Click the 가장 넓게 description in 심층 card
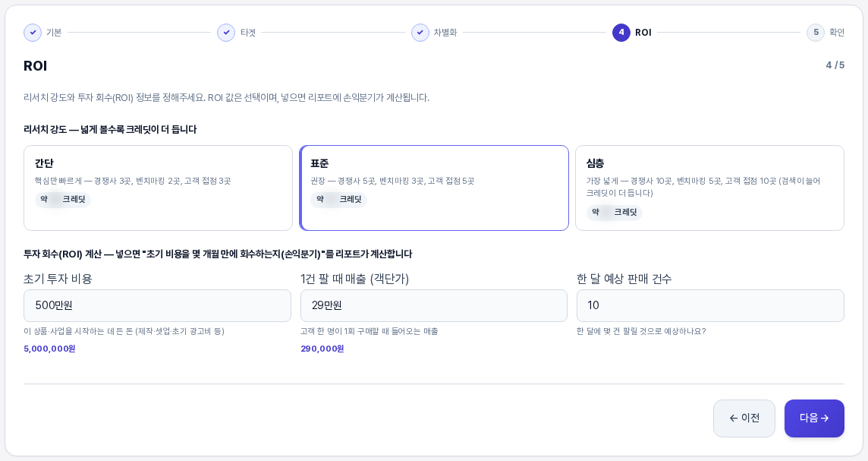The image size is (868, 461). pos(703,188)
